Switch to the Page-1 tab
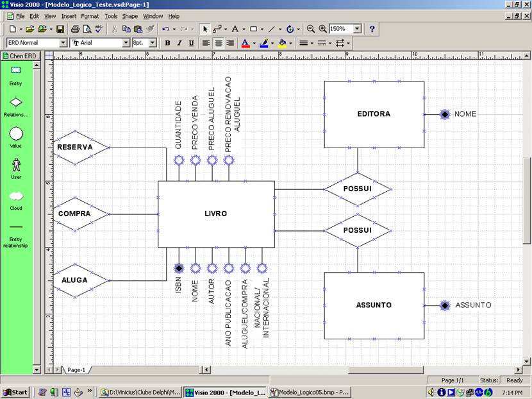 [76, 370]
